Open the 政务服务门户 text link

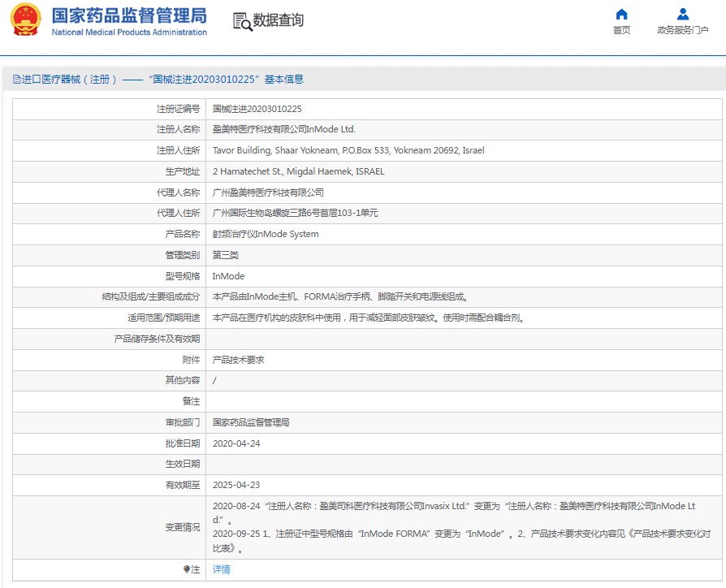coord(682,30)
